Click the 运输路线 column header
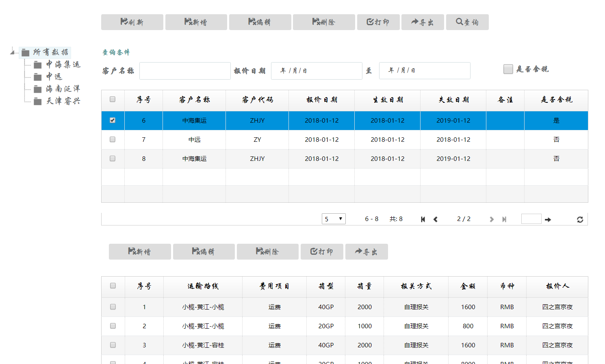 (x=203, y=286)
